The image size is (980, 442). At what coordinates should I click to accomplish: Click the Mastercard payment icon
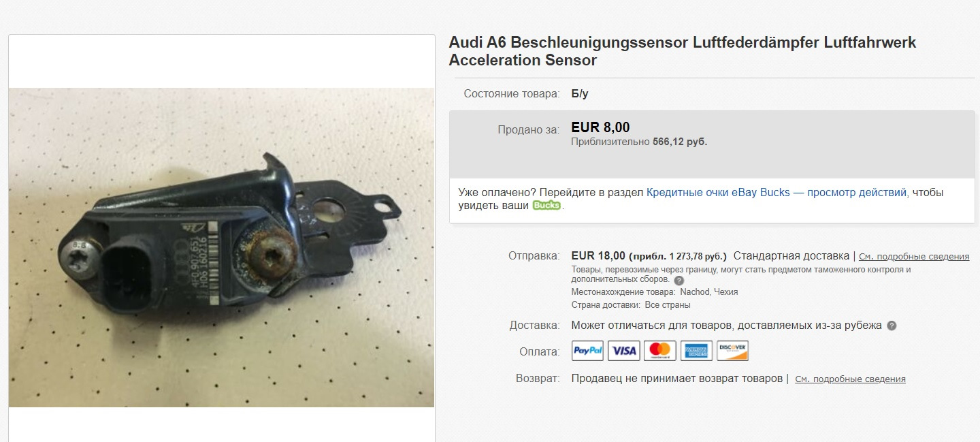pos(659,351)
